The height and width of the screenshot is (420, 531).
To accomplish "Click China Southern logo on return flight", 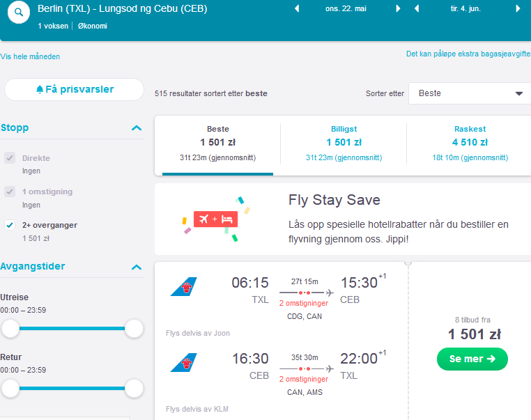I will coord(183,362).
